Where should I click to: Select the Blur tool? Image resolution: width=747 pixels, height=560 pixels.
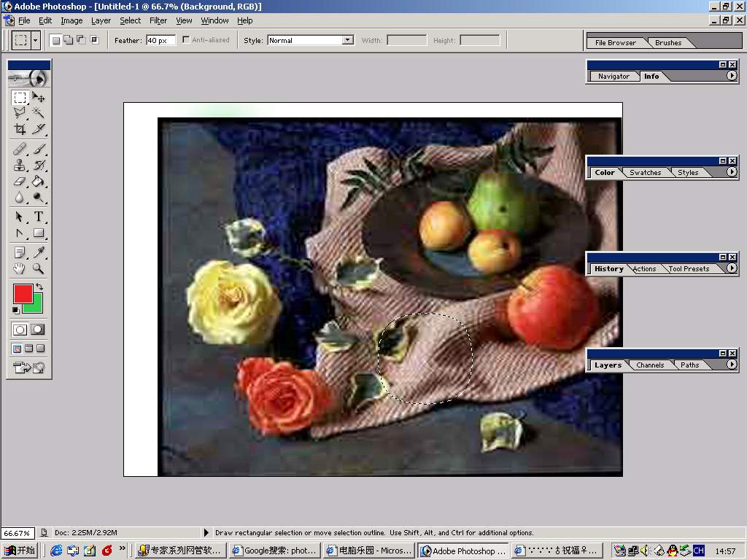click(20, 197)
